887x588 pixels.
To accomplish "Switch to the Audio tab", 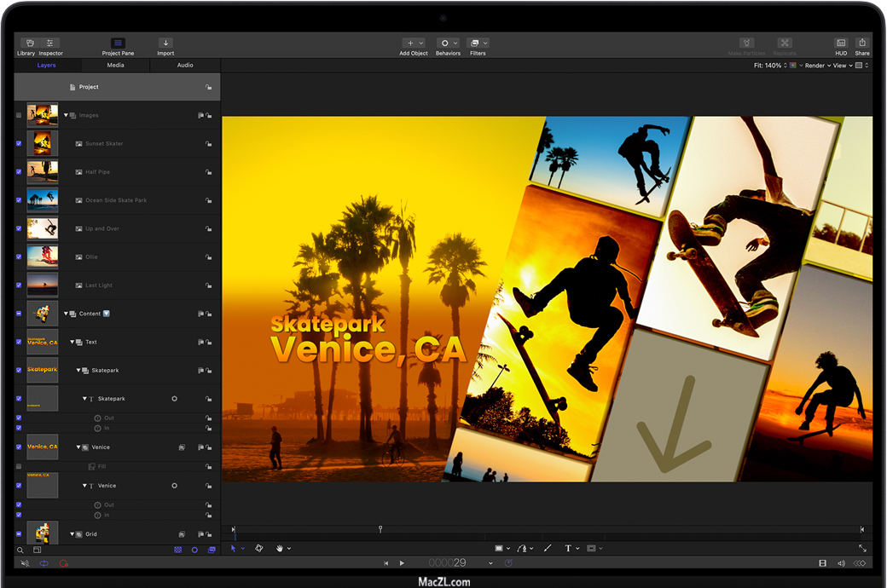I will pos(185,65).
